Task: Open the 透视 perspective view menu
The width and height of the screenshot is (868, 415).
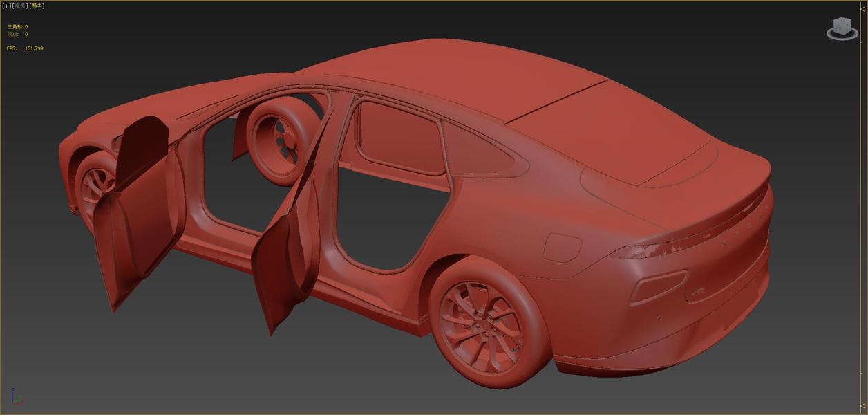Action: click(x=20, y=6)
